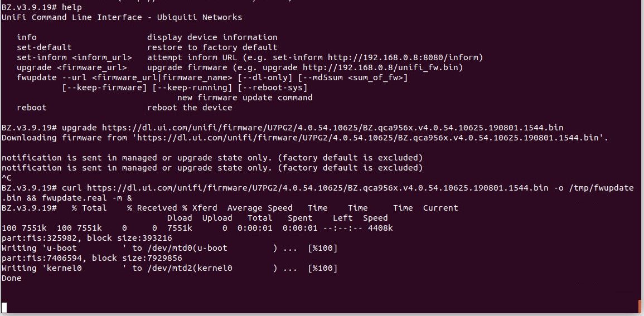Viewport: 644px width, 316px height.
Task: Click the [%100] progress on the u-boot line
Action: pyautogui.click(x=323, y=248)
